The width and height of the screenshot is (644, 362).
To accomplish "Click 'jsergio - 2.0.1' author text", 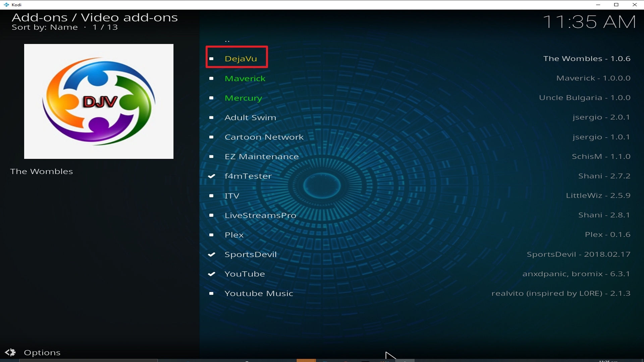I will [x=601, y=117].
